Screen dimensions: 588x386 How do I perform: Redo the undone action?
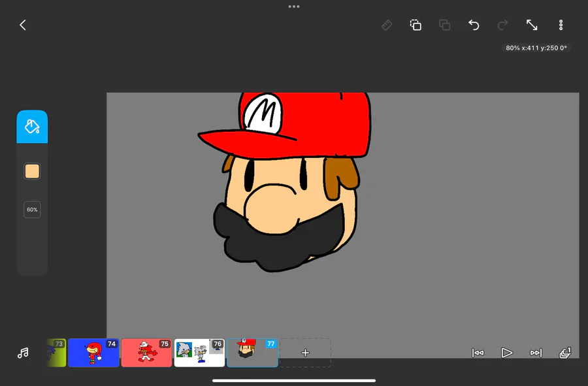[x=502, y=25]
